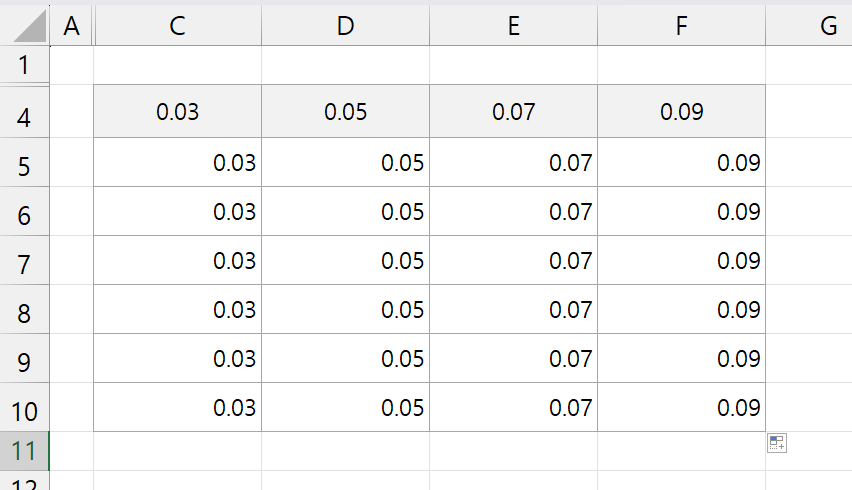Select cell C5 showing 0.03
The width and height of the screenshot is (852, 490).
(x=178, y=162)
